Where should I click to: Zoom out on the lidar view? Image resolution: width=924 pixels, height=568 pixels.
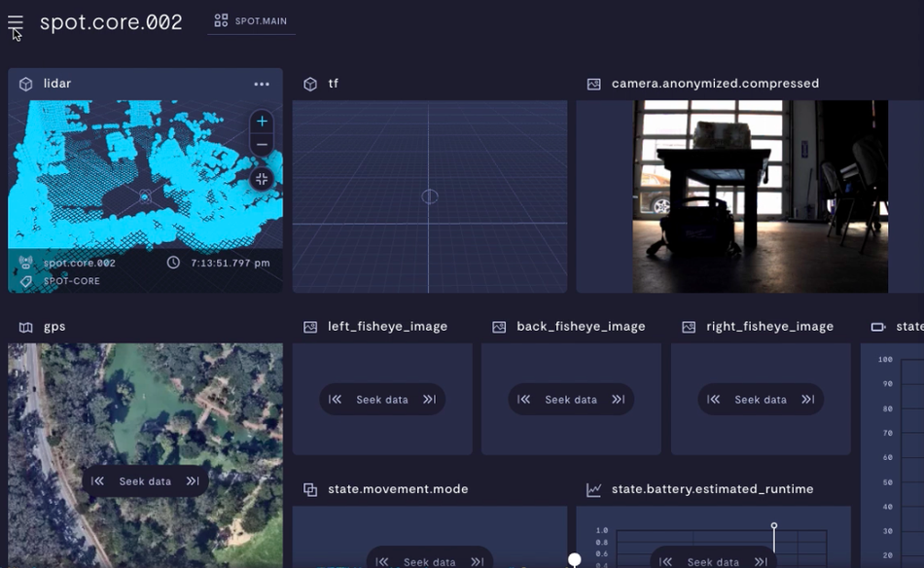[x=262, y=144]
